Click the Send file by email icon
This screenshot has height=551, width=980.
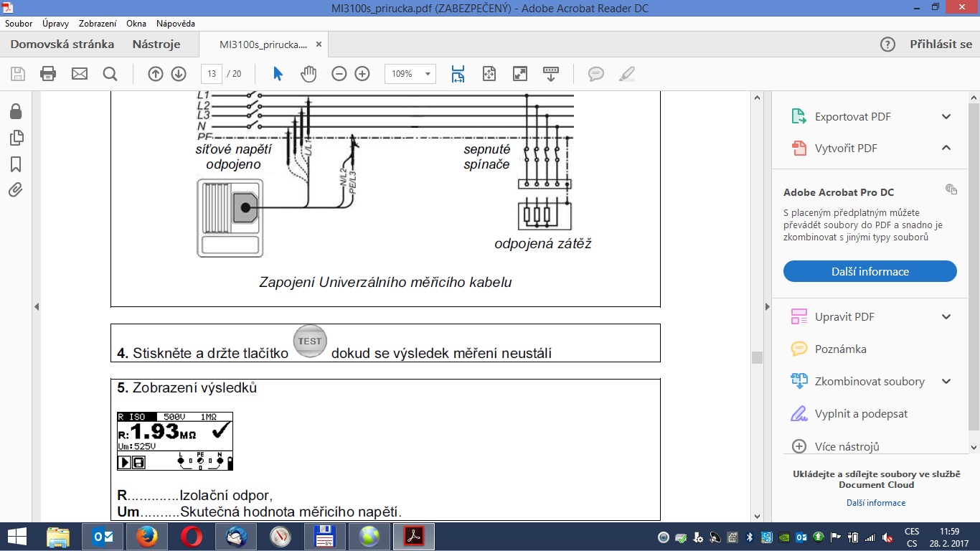click(x=79, y=74)
